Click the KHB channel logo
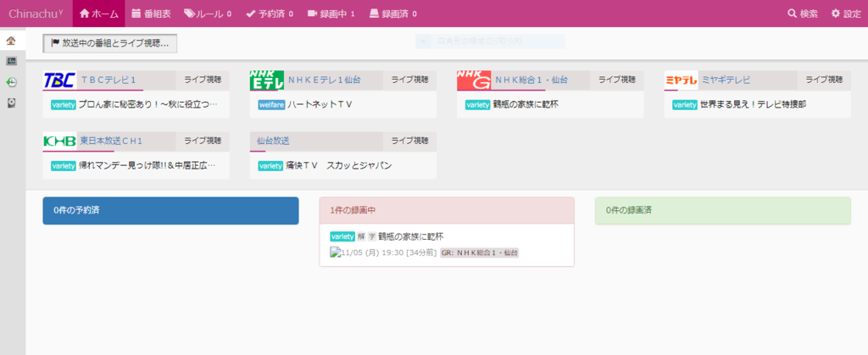The image size is (868, 355). [59, 141]
